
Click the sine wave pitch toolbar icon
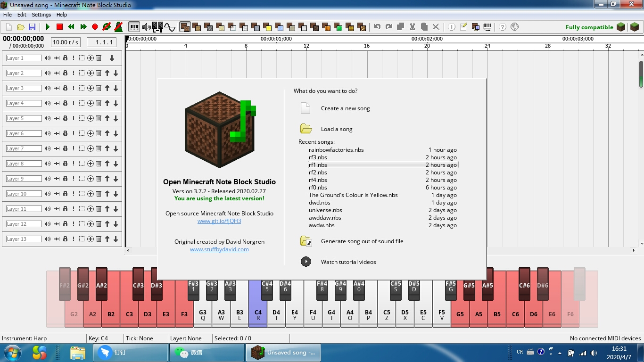coord(170,27)
